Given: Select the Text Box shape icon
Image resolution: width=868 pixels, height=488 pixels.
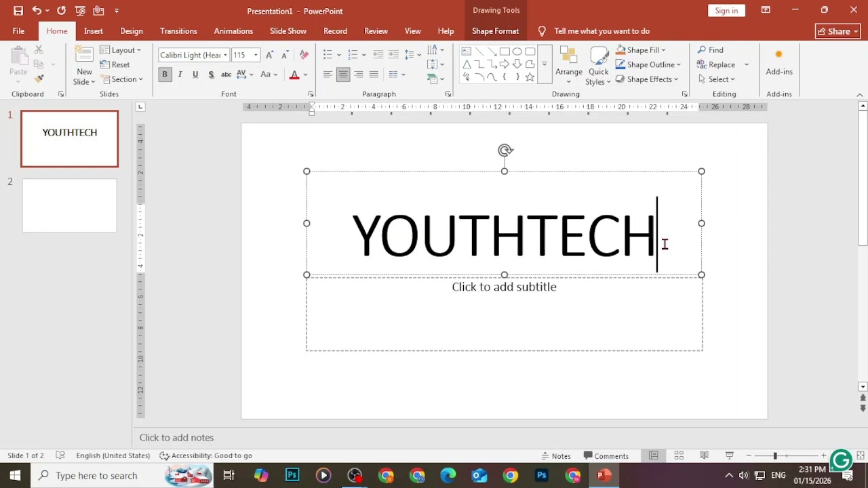Looking at the screenshot, I should click(466, 52).
